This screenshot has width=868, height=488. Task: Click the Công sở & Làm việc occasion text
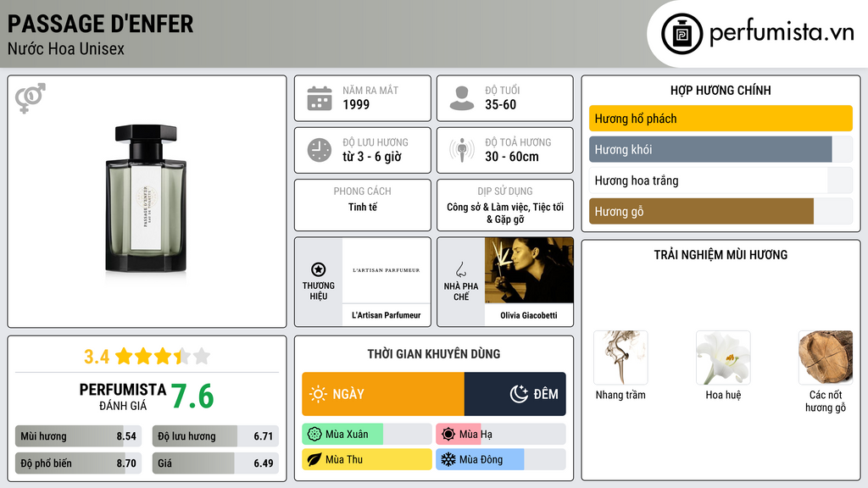(487, 207)
